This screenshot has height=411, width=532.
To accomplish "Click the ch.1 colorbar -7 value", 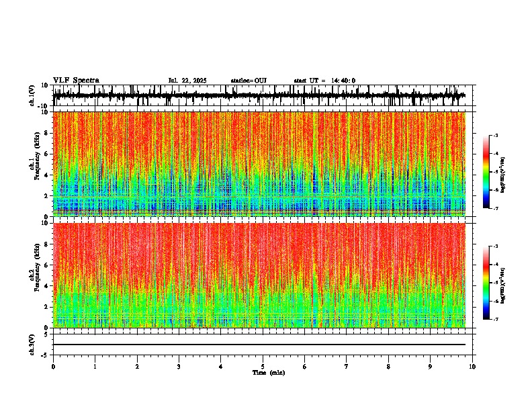I will coord(496,208).
